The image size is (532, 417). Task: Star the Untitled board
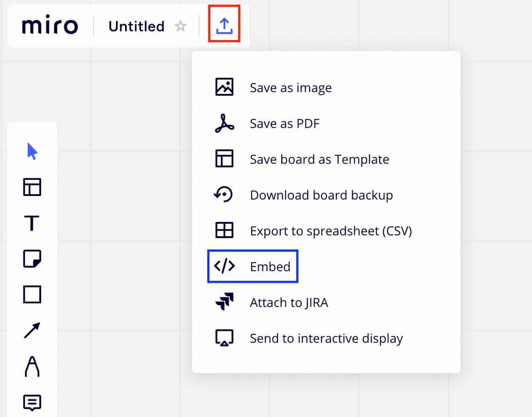click(181, 26)
